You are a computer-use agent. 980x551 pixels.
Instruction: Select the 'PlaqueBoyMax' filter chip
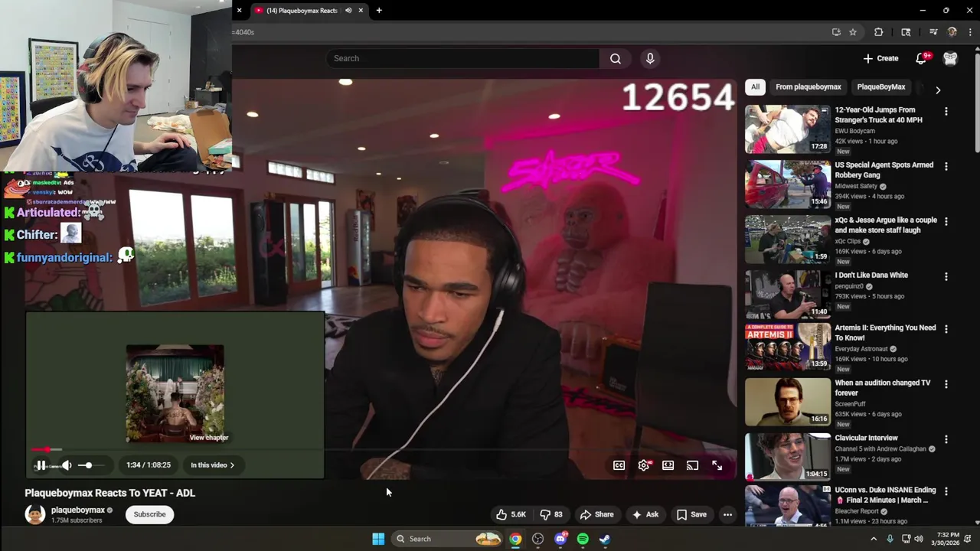click(x=881, y=87)
